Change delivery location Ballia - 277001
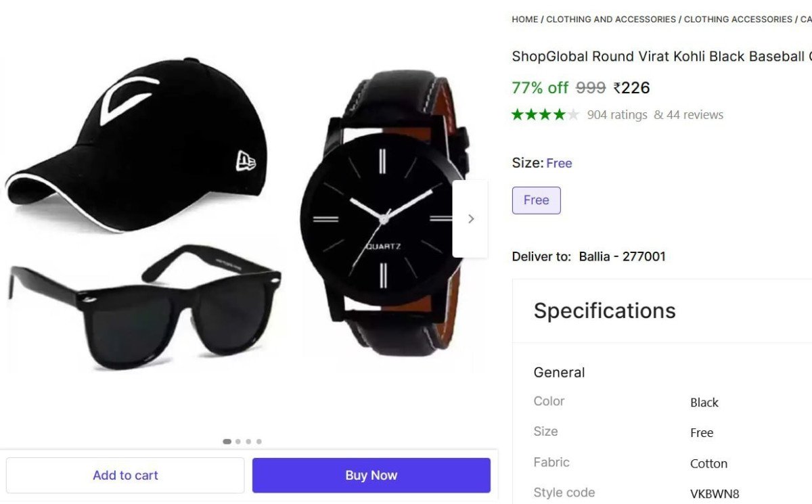This screenshot has width=812, height=504. click(621, 256)
